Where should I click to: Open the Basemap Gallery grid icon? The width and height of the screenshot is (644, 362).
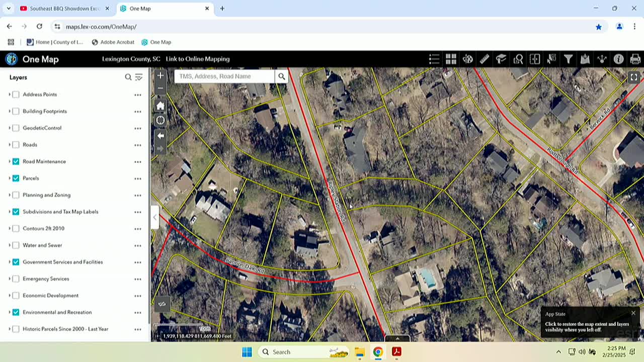coord(451,59)
